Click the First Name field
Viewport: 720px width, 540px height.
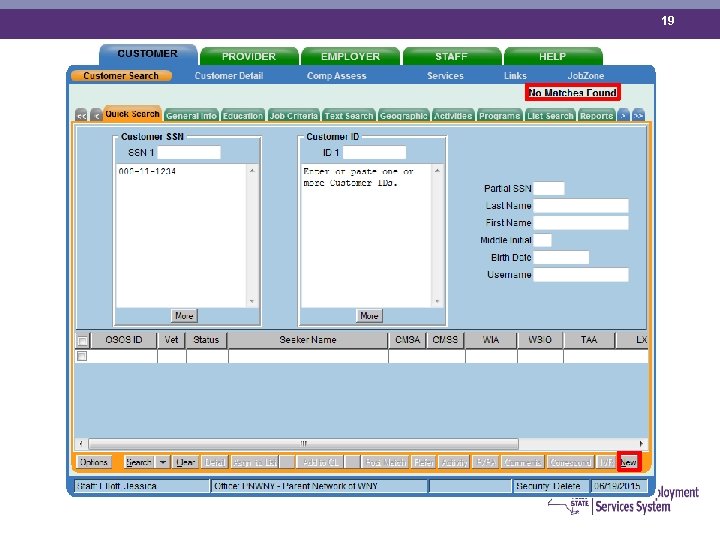[x=581, y=223]
